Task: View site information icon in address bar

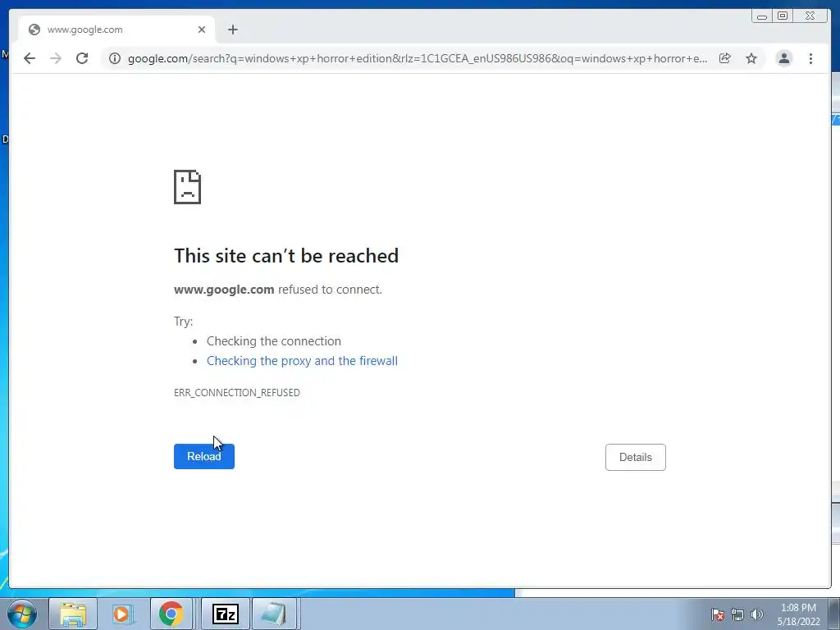Action: tap(115, 58)
